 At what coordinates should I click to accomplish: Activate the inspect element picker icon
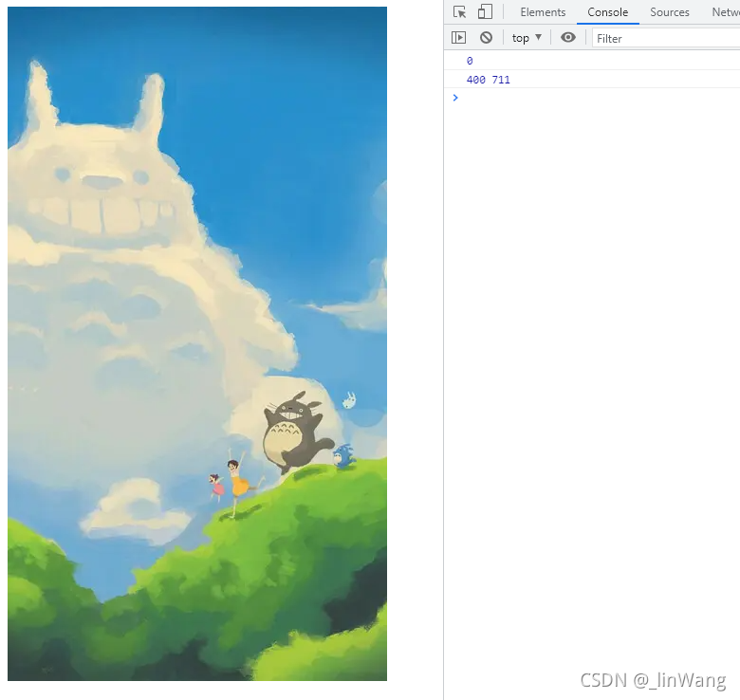click(459, 11)
